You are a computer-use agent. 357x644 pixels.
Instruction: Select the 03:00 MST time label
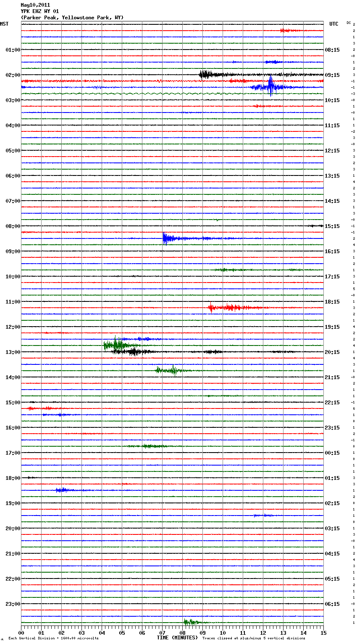tap(13, 100)
